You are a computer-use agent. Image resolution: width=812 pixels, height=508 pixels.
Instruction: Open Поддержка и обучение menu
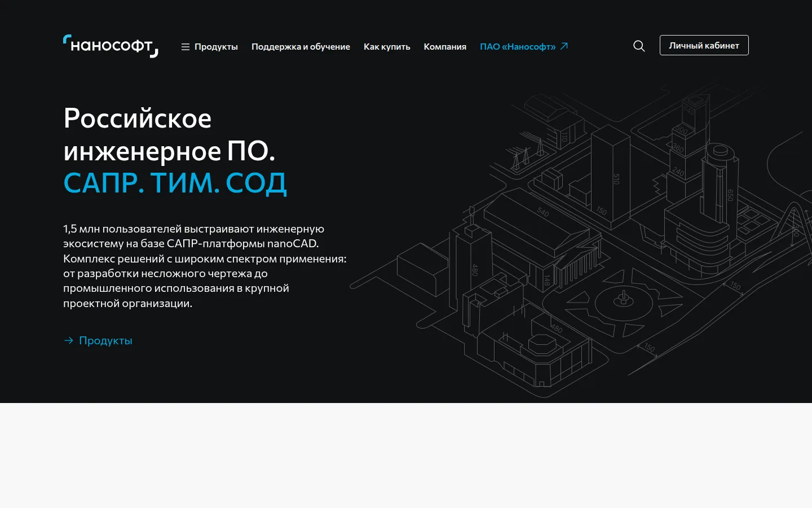pos(301,47)
